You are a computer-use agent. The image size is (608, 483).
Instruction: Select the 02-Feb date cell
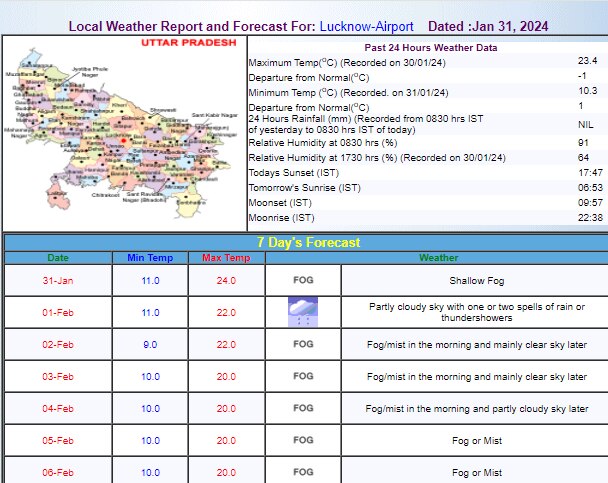click(58, 344)
